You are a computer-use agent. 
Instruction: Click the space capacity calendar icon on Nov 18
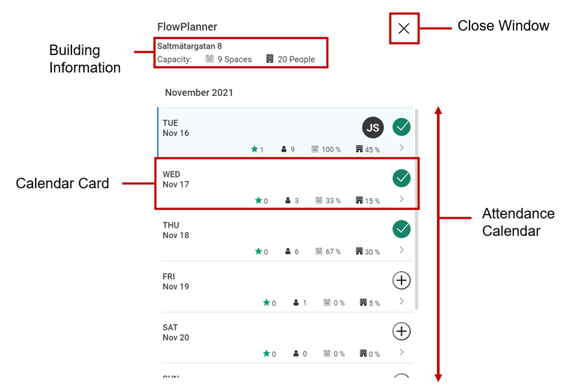click(x=318, y=252)
